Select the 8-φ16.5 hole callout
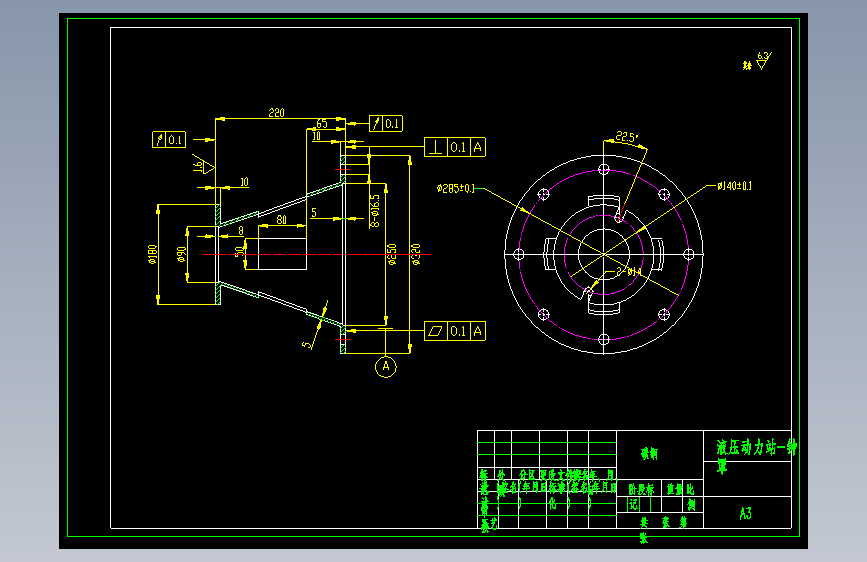 coord(375,211)
